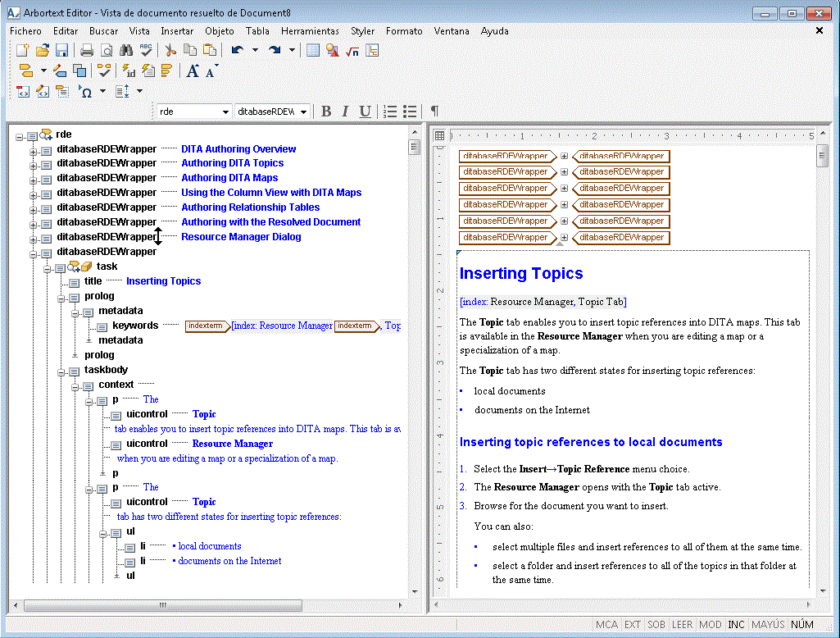This screenshot has height=638, width=840.
Task: Click the large A increase font icon
Action: [193, 71]
